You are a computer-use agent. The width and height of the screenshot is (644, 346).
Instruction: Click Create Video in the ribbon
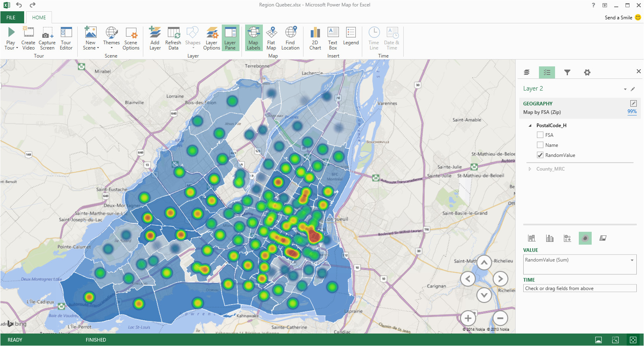pos(28,39)
